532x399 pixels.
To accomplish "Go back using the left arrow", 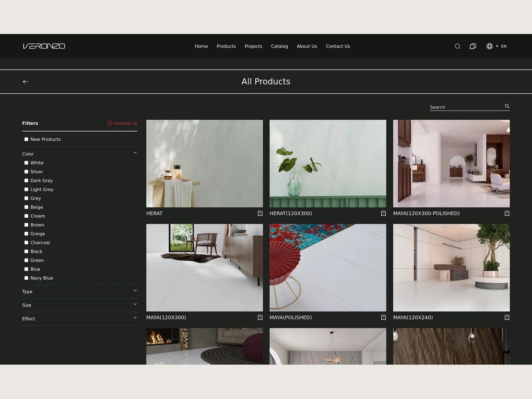I will click(25, 82).
